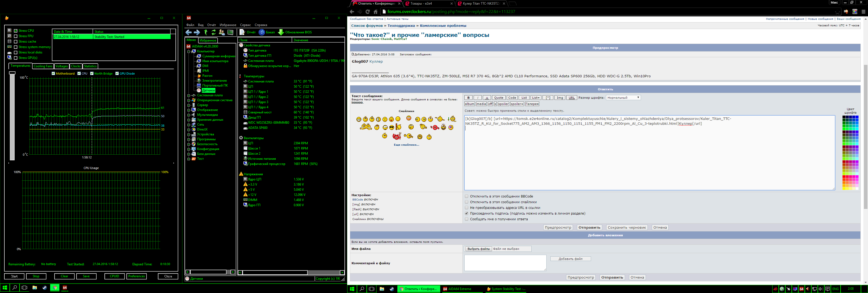The height and width of the screenshot is (293, 868).
Task: Switch to the Cooling Fans tab
Action: 43,66
